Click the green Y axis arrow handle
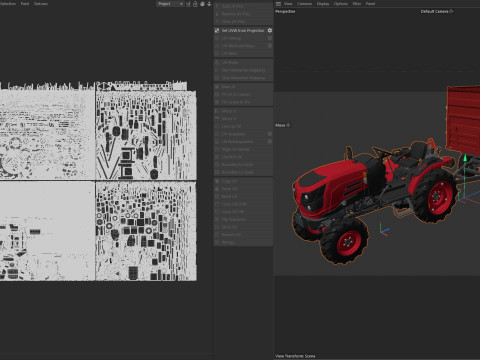 (465, 158)
